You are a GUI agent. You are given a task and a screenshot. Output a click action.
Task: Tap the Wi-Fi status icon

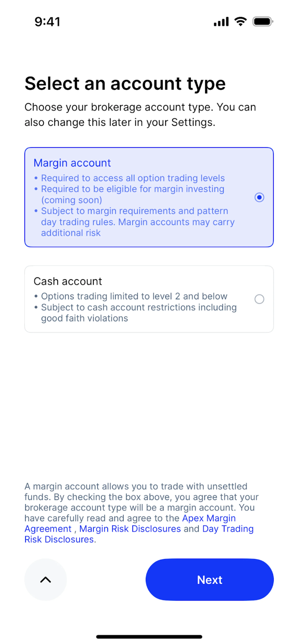(x=240, y=22)
